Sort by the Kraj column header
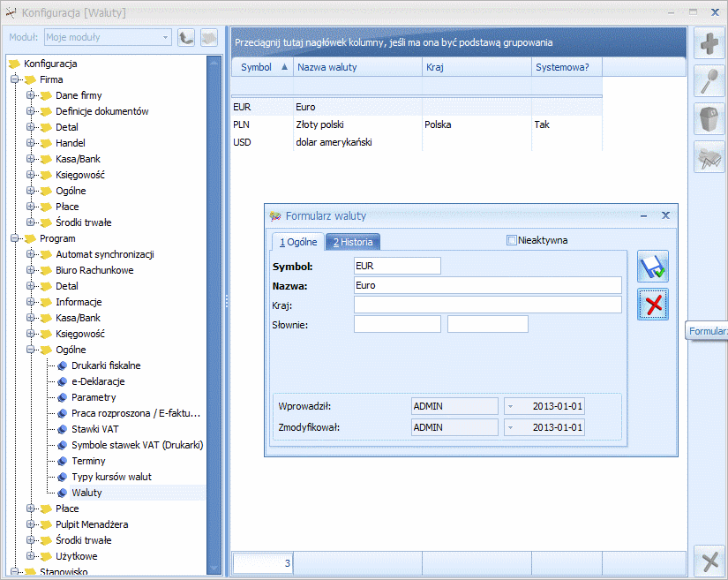The height and width of the screenshot is (580, 728). point(477,67)
